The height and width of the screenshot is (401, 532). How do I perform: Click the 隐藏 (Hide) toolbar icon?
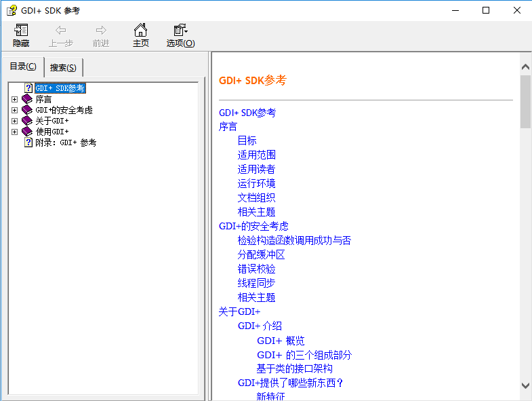point(21,31)
